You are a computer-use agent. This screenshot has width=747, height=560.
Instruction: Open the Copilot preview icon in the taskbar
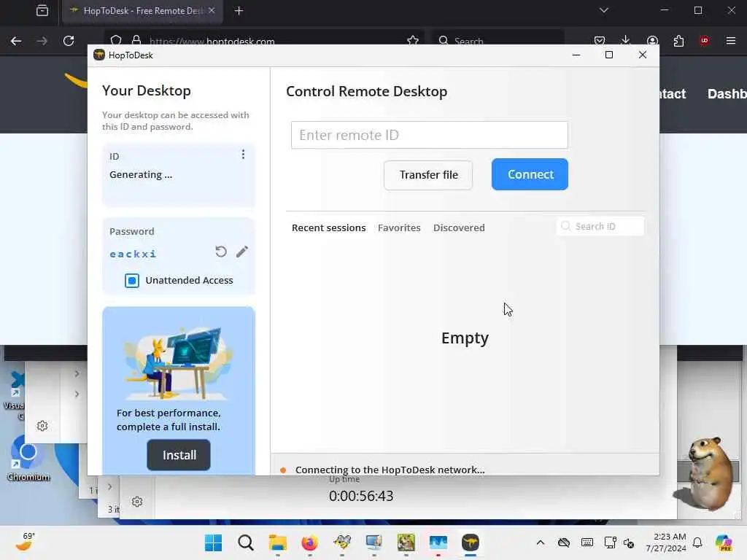[724, 542]
